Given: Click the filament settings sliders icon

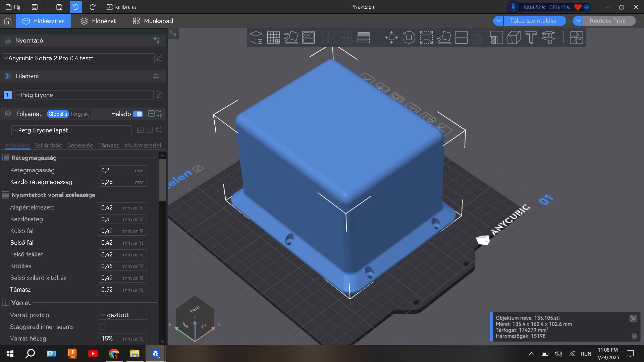Looking at the screenshot, I should pos(156,76).
